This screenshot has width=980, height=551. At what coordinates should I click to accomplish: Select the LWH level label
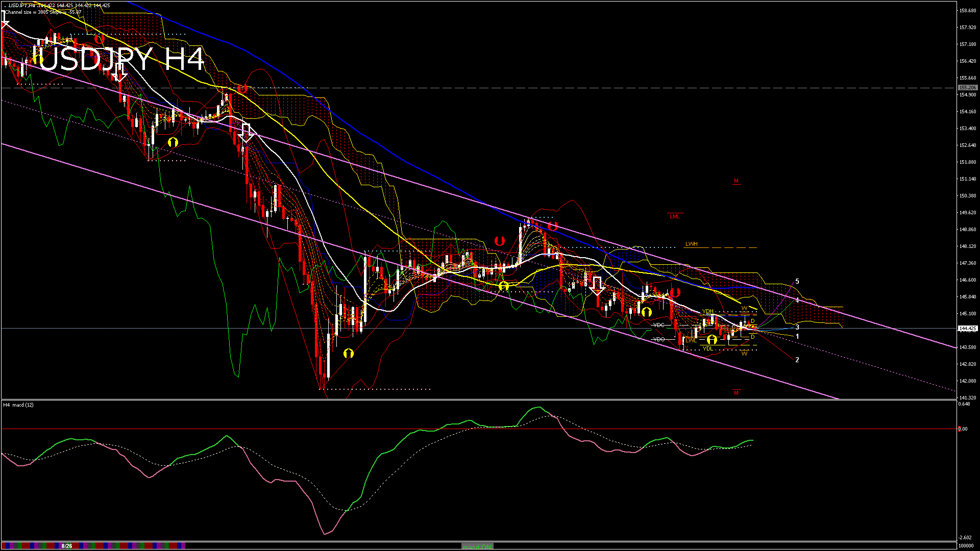[x=691, y=244]
